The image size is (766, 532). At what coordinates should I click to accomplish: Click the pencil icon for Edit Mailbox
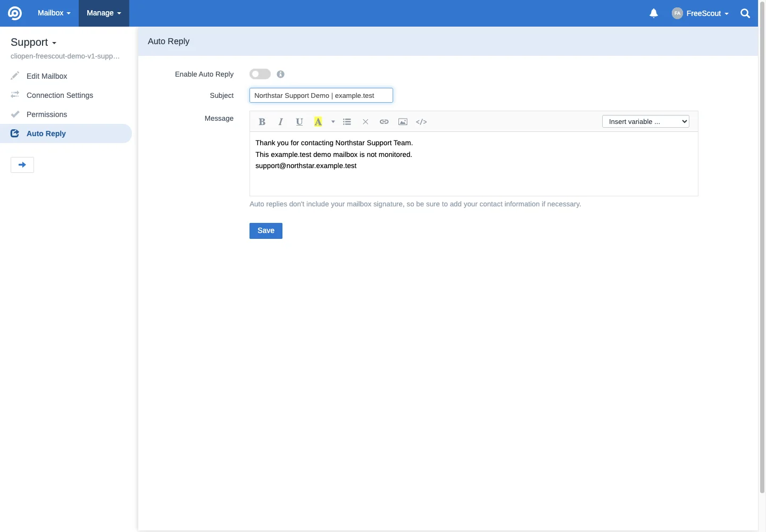click(x=15, y=76)
